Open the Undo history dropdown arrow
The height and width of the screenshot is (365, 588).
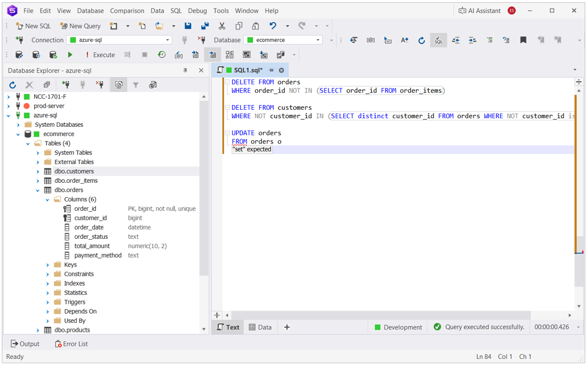tap(287, 26)
